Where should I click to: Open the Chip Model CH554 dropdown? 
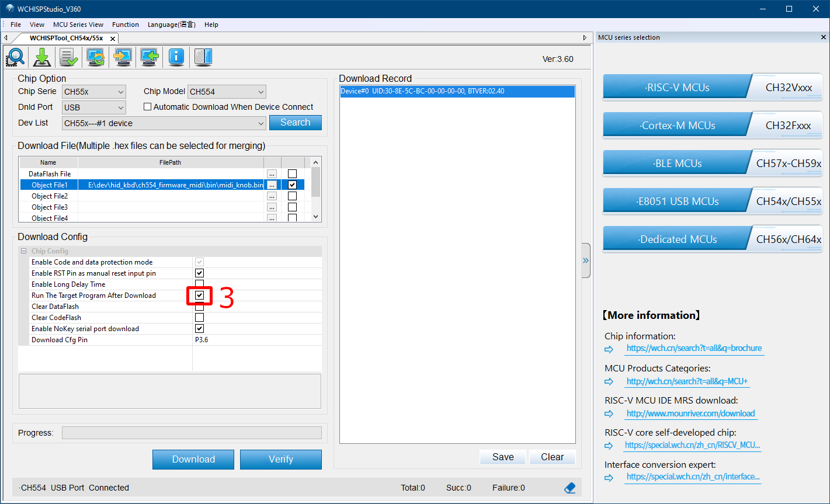pyautogui.click(x=227, y=92)
